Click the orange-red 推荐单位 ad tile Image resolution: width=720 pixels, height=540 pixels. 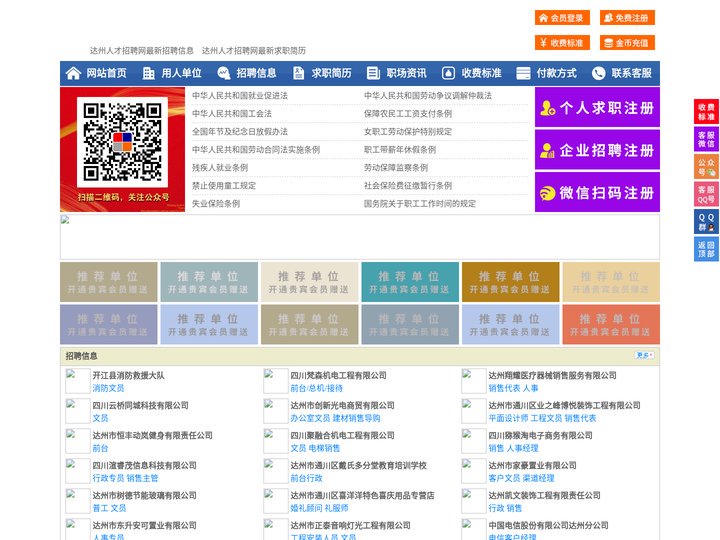611,324
